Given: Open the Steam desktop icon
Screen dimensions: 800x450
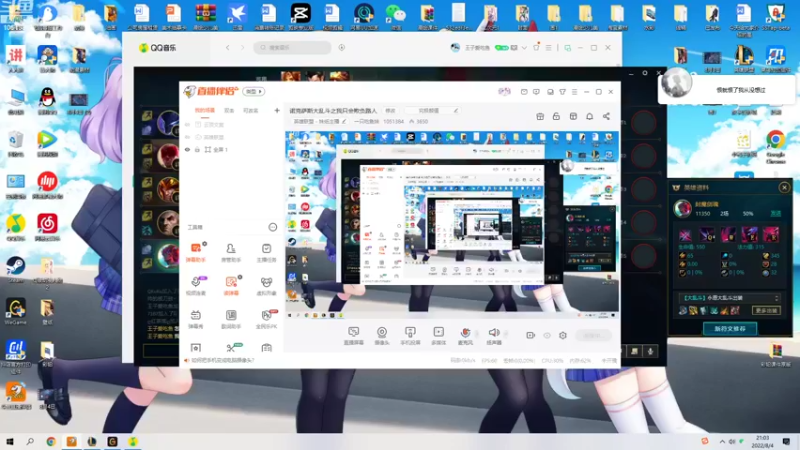Looking at the screenshot, I should tap(15, 269).
